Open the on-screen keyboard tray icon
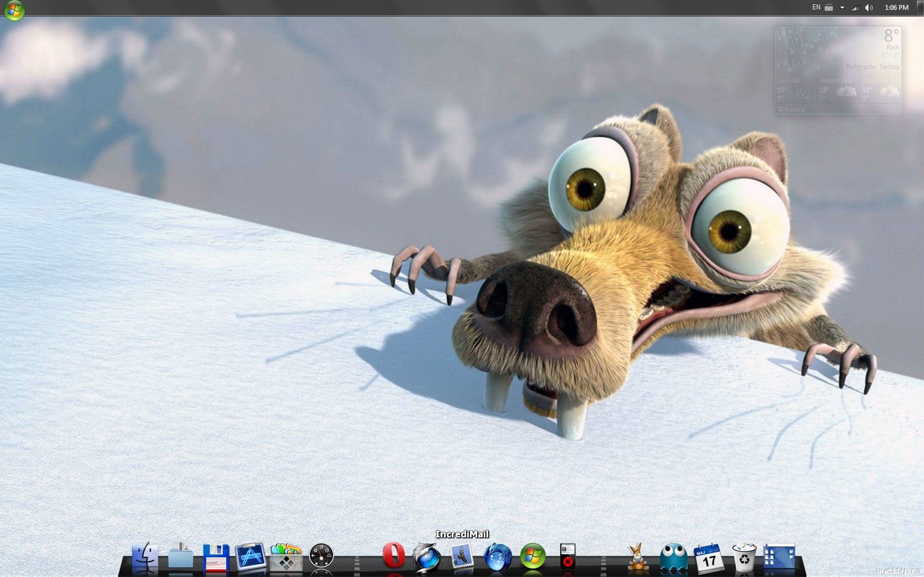This screenshot has width=924, height=577. (829, 8)
